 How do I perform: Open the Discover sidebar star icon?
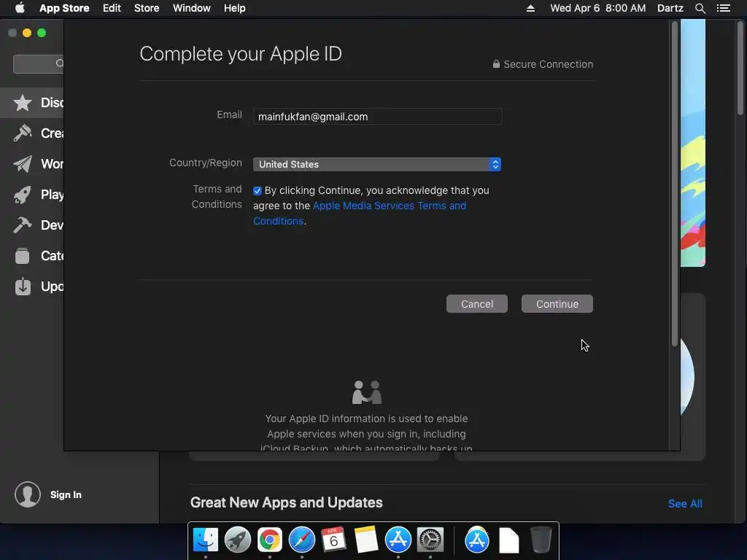point(23,103)
